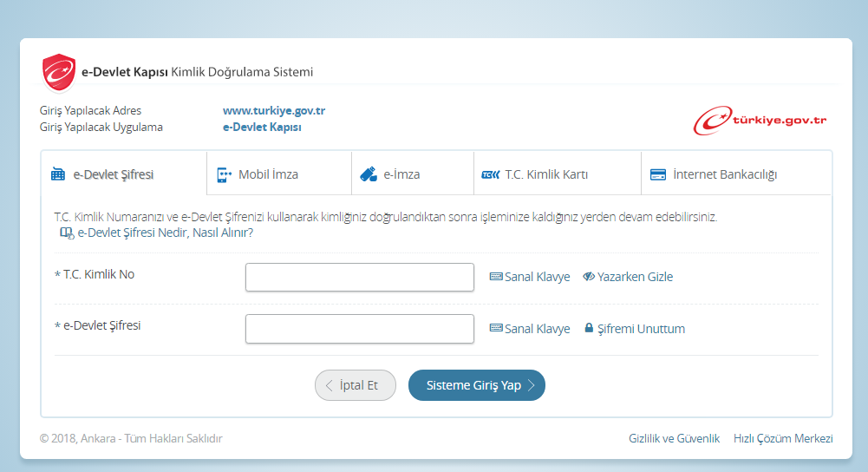Open the e-İmza login tab
The image size is (868, 472).
point(413,174)
